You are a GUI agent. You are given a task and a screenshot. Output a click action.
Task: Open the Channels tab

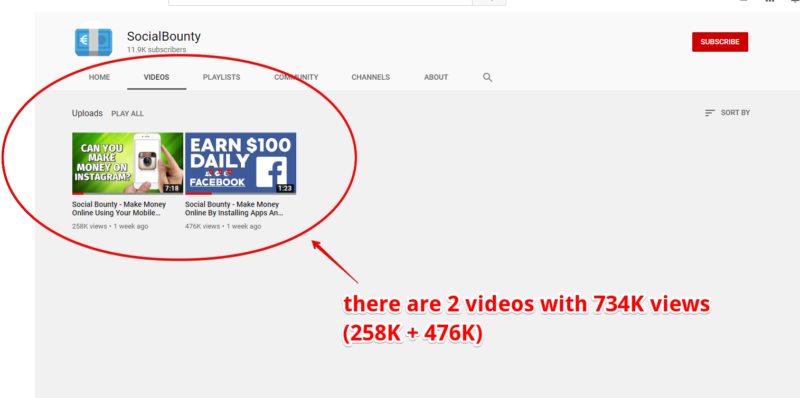370,78
